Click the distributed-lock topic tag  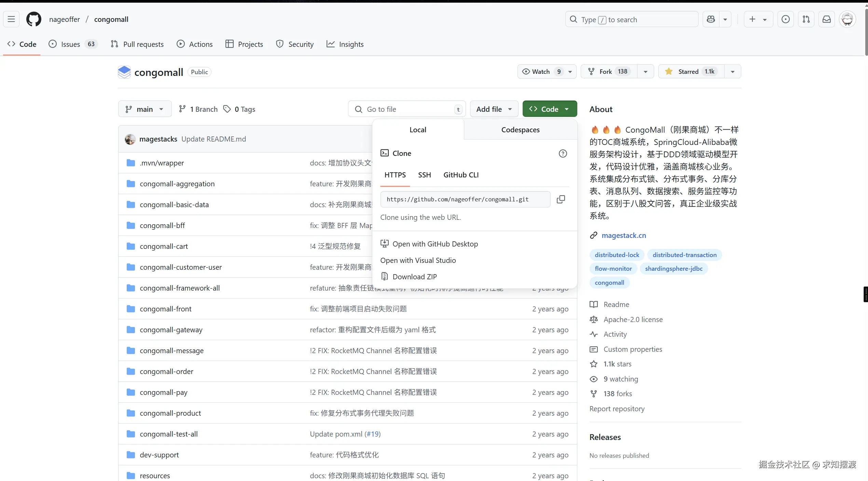617,255
